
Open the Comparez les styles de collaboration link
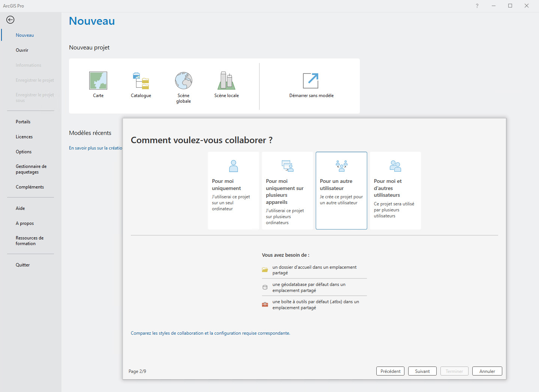210,333
